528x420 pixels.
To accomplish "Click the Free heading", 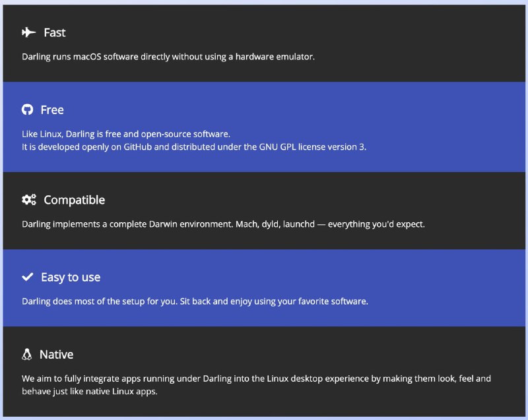I will 52,110.
